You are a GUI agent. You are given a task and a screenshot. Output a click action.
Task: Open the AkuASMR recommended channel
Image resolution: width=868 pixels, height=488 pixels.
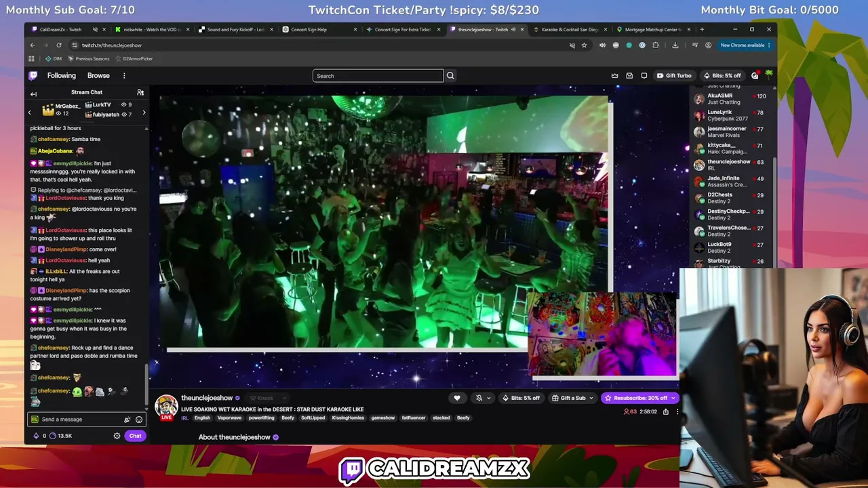point(730,99)
